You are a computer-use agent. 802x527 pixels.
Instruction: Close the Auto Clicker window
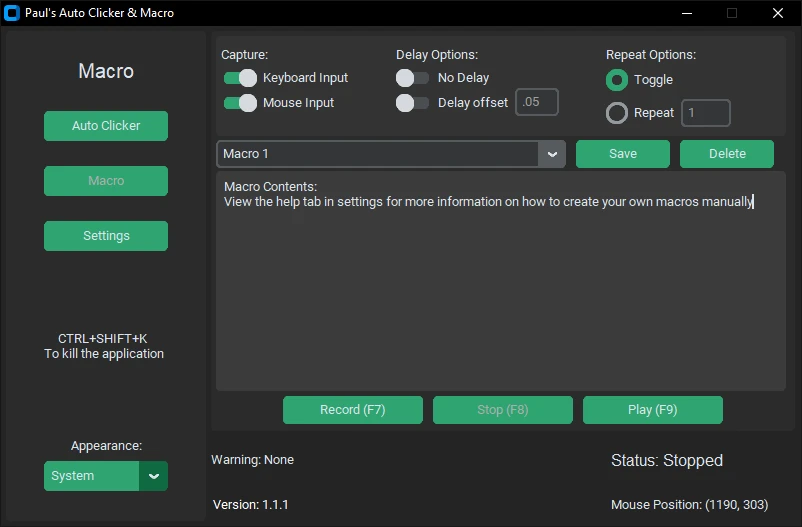click(777, 13)
